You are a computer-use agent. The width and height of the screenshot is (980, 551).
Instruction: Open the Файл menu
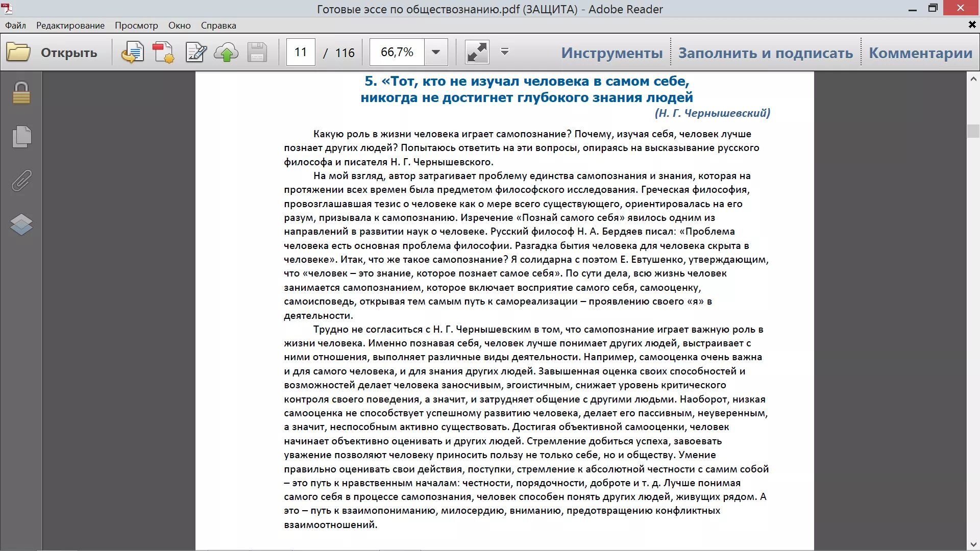[15, 26]
